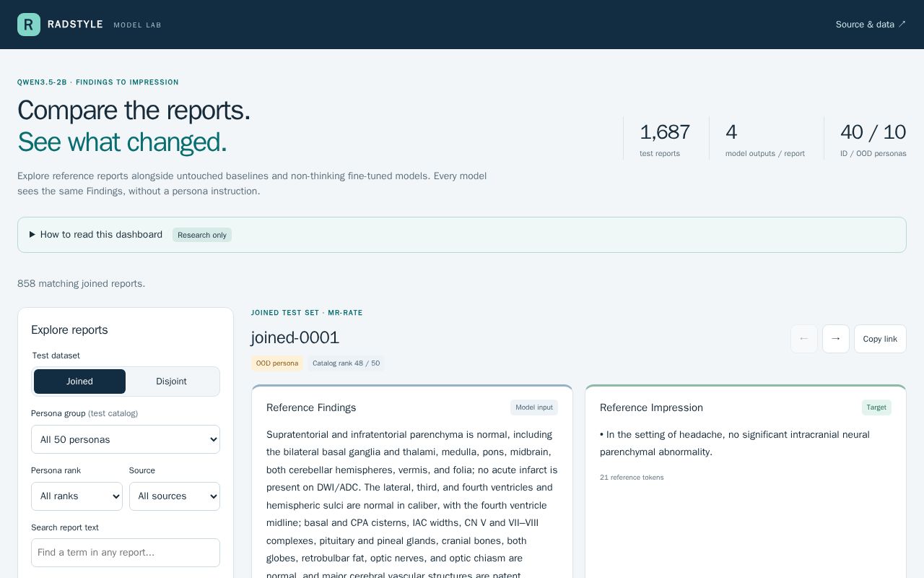Click the Reference Findings heading
Viewport: 924px width, 578px height.
click(x=311, y=407)
